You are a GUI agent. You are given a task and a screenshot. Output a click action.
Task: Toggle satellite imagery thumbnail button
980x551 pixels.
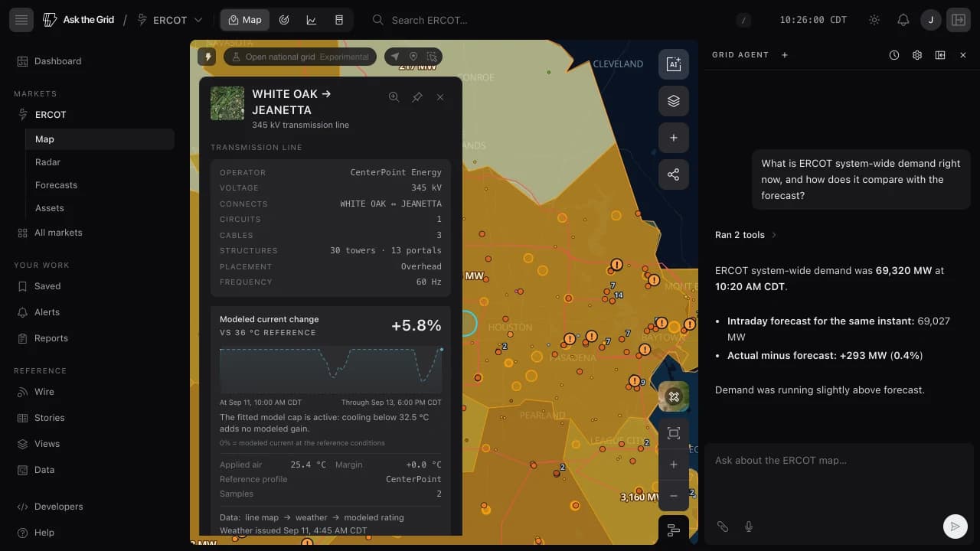click(x=674, y=396)
